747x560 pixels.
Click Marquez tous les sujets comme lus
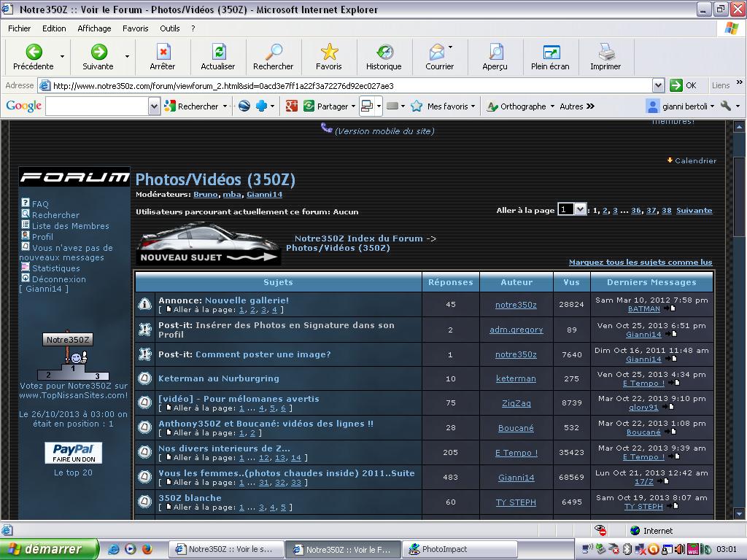(640, 262)
